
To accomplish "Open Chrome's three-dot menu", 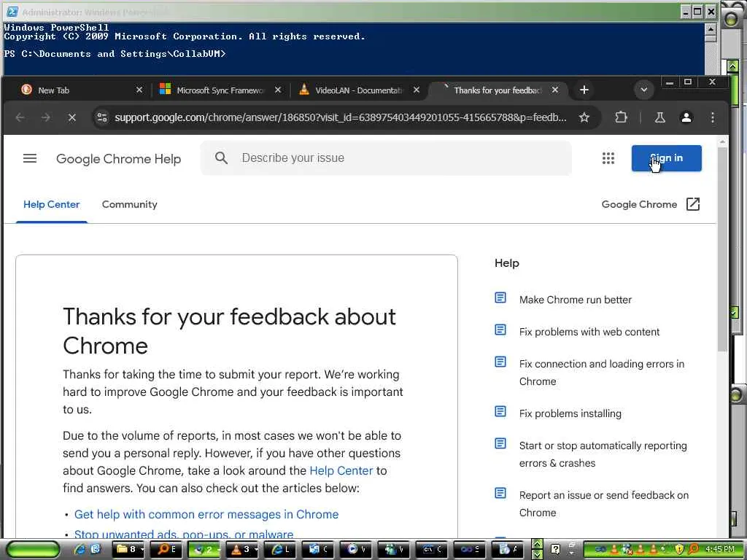I will [712, 117].
